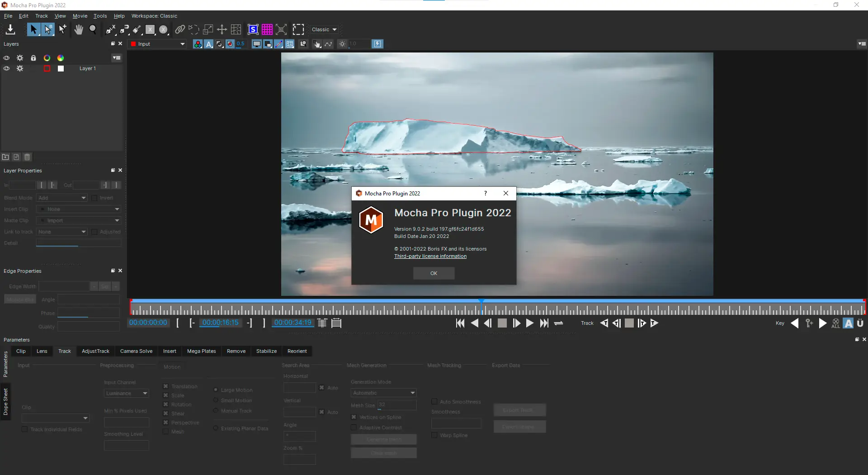This screenshot has height=475, width=868.
Task: Open the Generation Mode Automatic dropdown
Action: 383,393
